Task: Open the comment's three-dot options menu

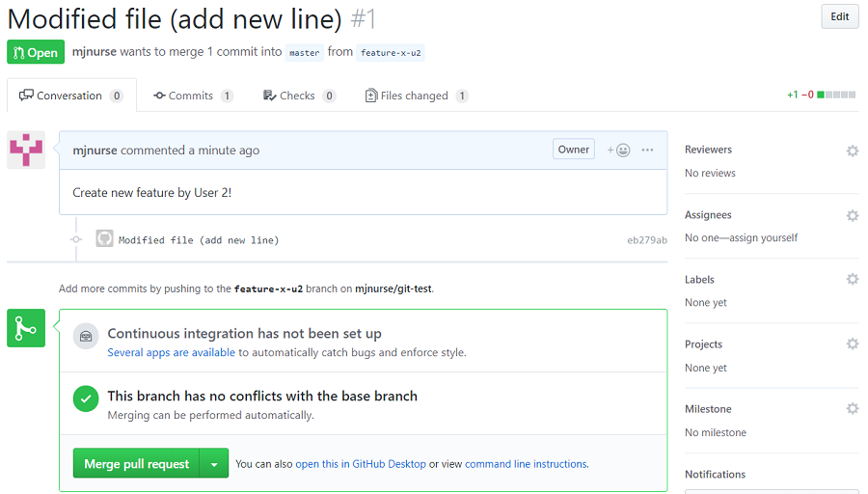Action: tap(647, 150)
